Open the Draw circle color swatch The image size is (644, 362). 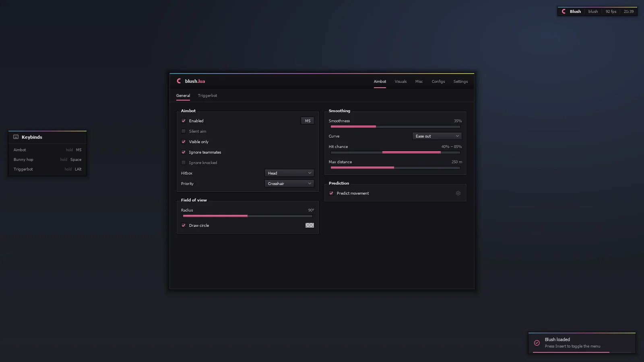click(310, 226)
